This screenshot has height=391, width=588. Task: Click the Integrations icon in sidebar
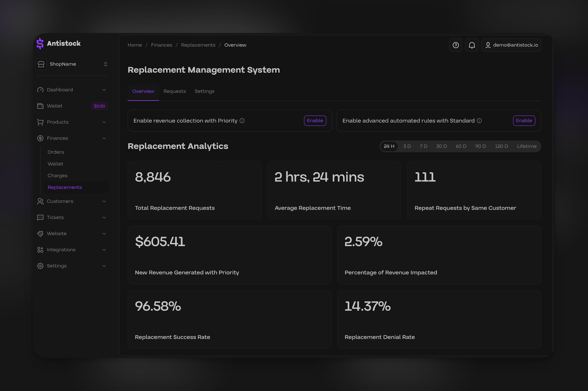tap(40, 249)
